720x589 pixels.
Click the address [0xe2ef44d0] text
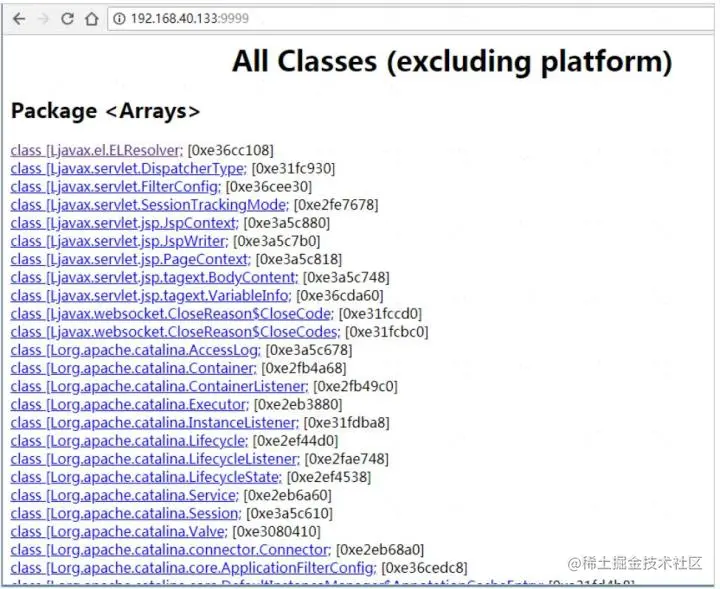click(295, 441)
